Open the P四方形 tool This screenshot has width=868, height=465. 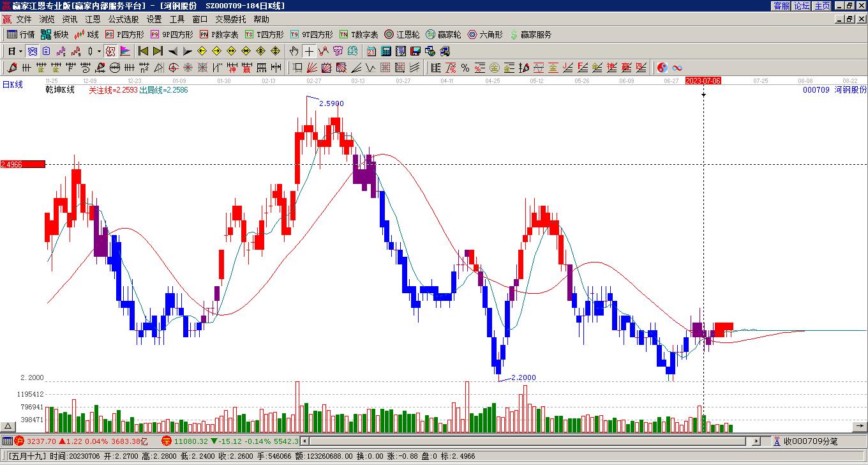[x=124, y=34]
